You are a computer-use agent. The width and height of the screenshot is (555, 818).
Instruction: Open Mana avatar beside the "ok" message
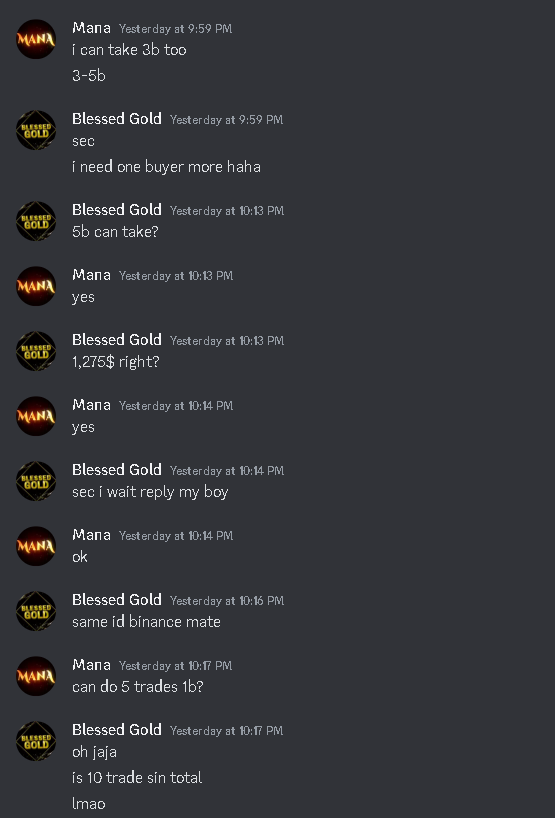pyautogui.click(x=36, y=546)
